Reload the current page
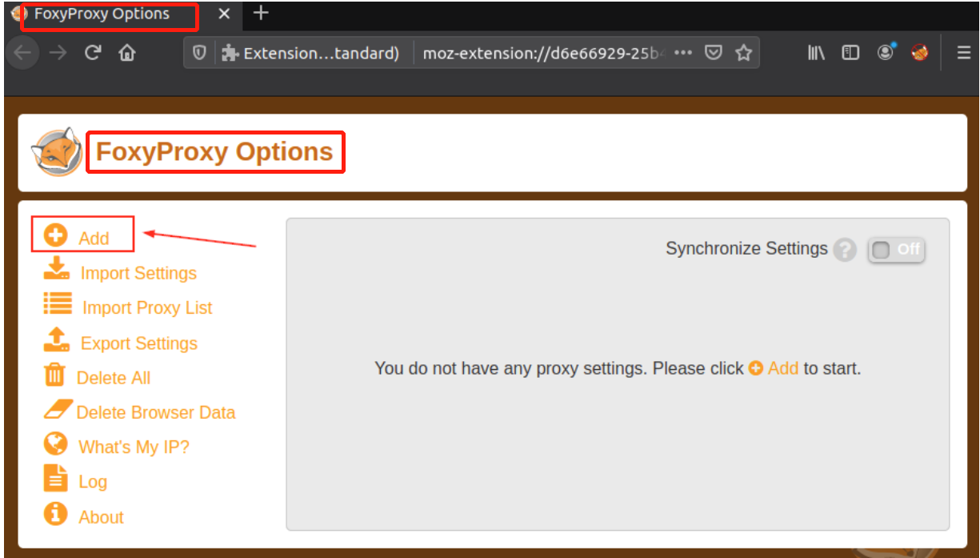This screenshot has height=558, width=980. (x=93, y=53)
